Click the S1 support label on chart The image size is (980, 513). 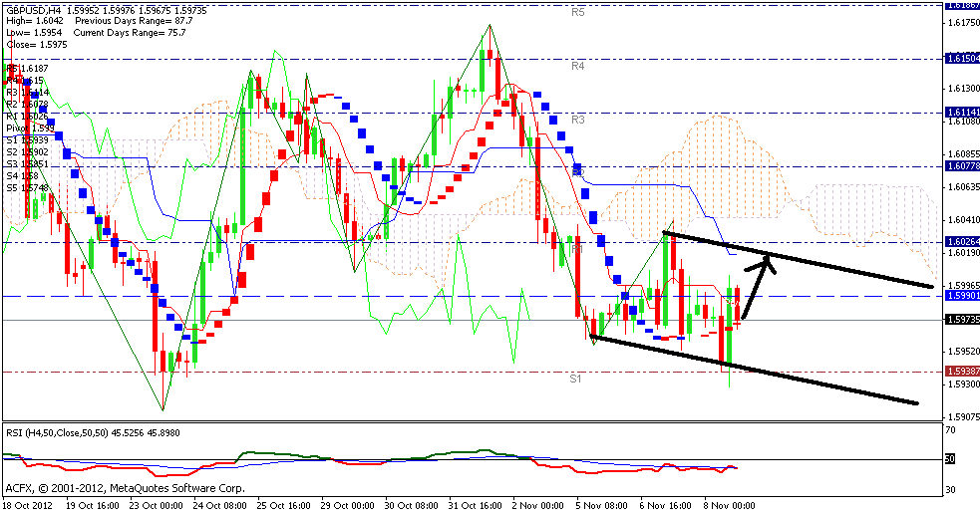(x=575, y=379)
